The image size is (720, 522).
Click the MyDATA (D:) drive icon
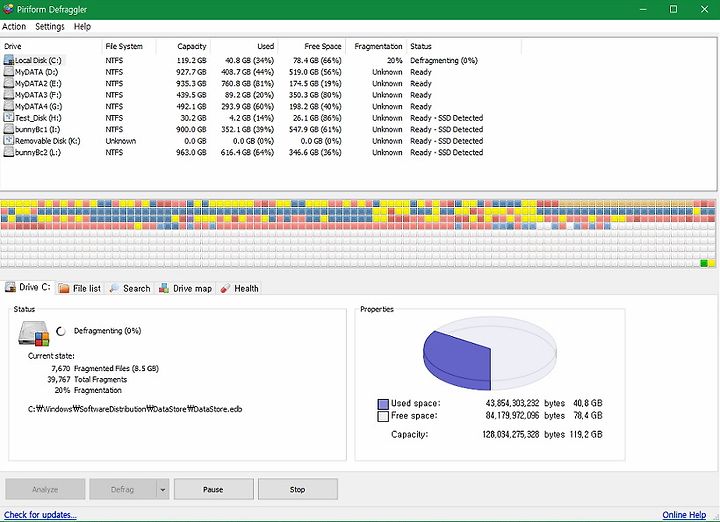[9, 72]
